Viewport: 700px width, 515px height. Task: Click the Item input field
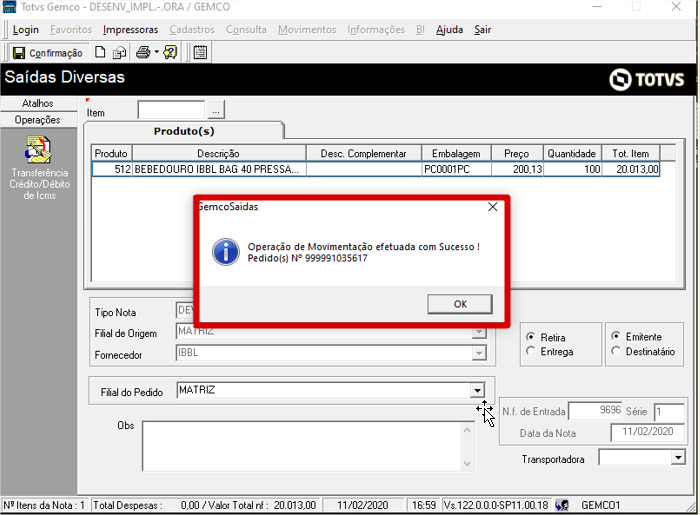[171, 110]
